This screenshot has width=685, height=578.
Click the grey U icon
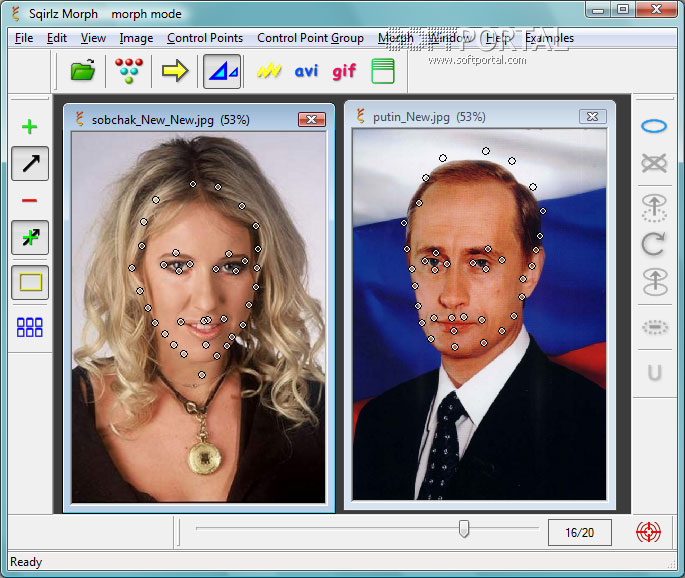tap(654, 373)
